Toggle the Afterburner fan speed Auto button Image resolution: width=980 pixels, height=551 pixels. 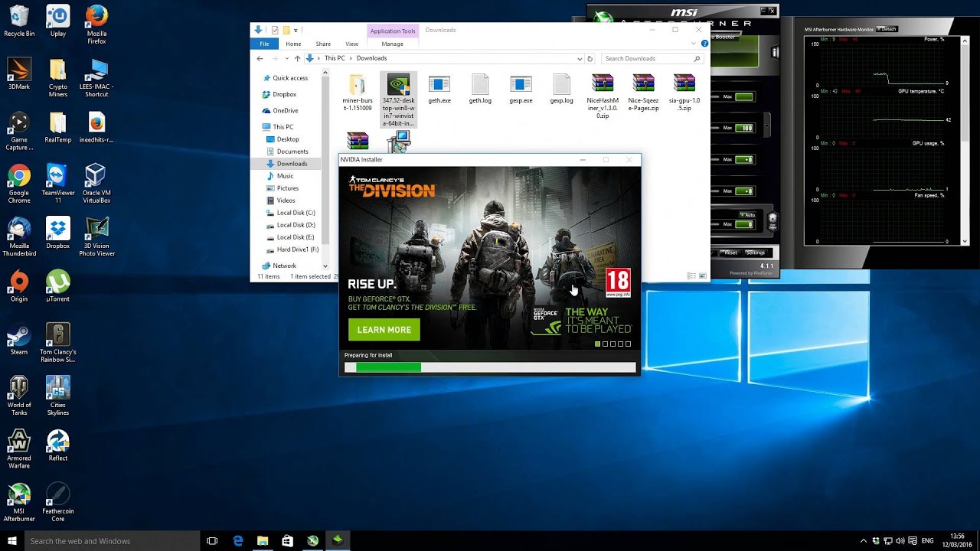coord(748,215)
